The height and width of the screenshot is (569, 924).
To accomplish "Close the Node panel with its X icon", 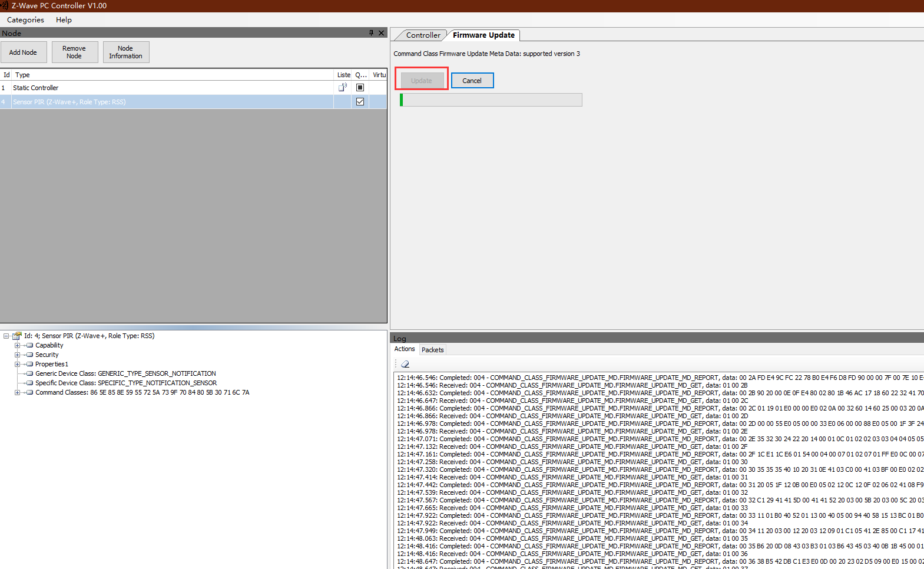I will point(381,33).
